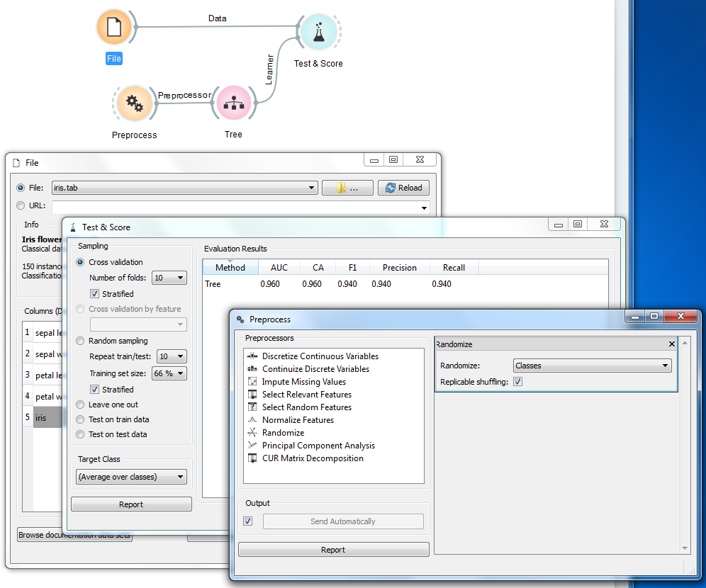Open Repeat train/test dropdown

pyautogui.click(x=172, y=356)
